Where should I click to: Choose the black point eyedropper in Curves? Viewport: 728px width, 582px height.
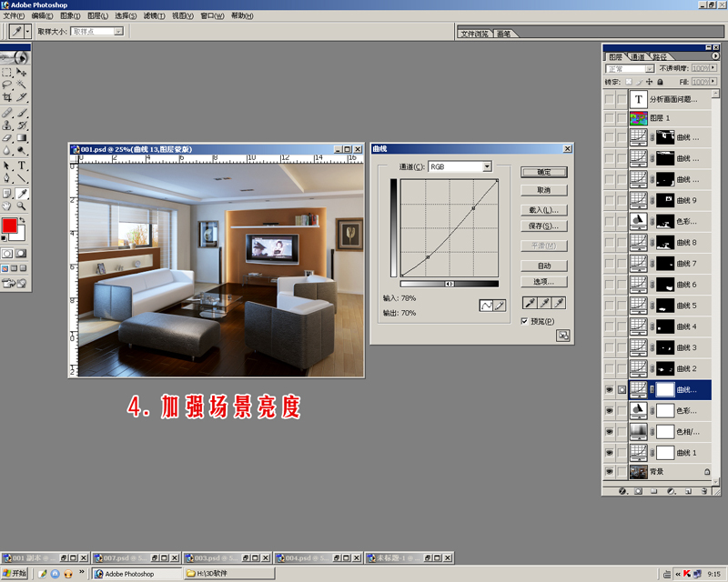click(530, 303)
